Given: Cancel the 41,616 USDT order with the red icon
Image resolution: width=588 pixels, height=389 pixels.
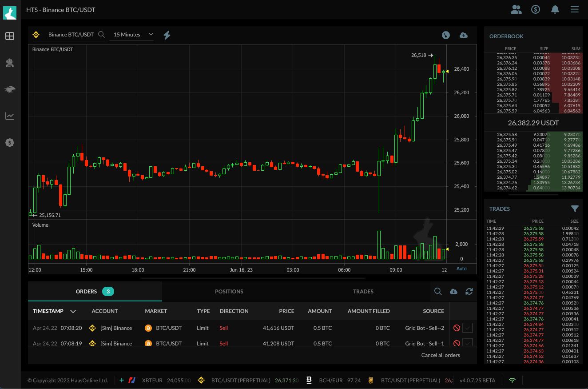Looking at the screenshot, I should tap(457, 328).
